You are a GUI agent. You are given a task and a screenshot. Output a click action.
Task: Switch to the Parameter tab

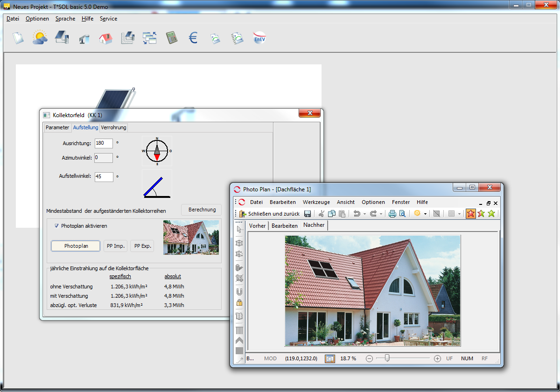point(57,127)
